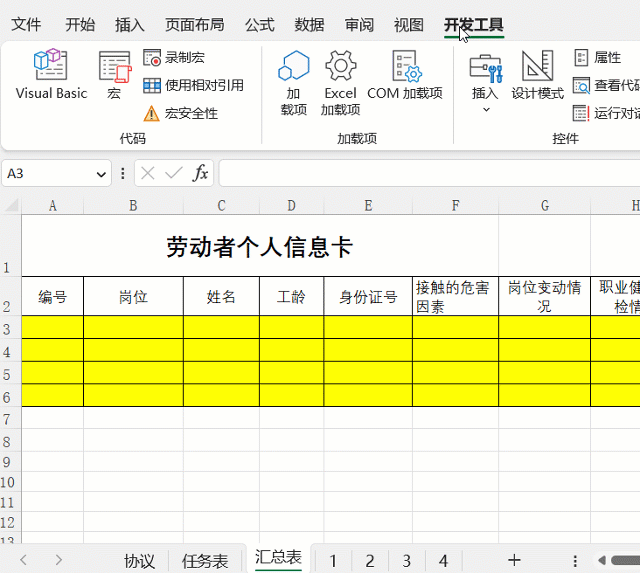Switch to sheet tab 3
This screenshot has height=573, width=640.
coord(407,561)
